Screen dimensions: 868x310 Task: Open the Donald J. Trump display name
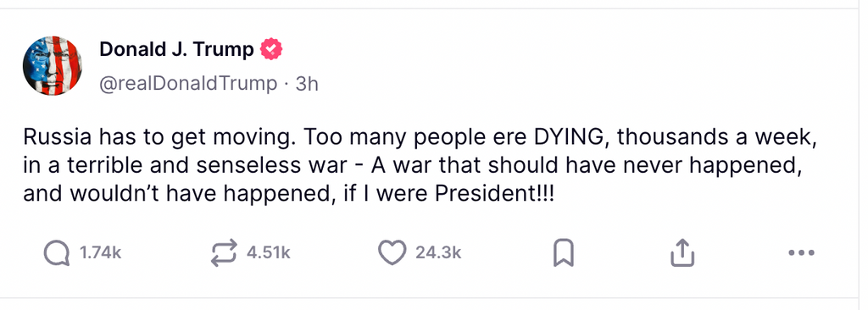[x=176, y=50]
